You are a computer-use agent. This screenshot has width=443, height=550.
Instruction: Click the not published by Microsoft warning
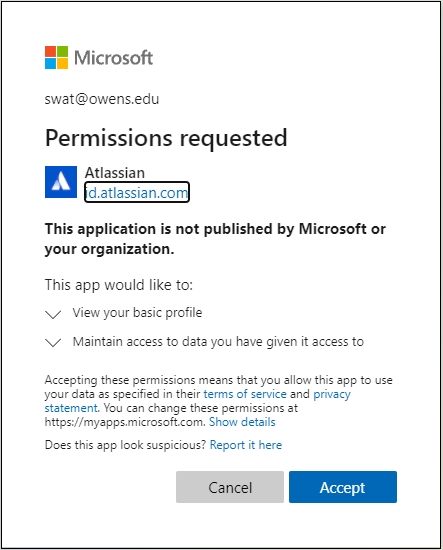(x=215, y=239)
